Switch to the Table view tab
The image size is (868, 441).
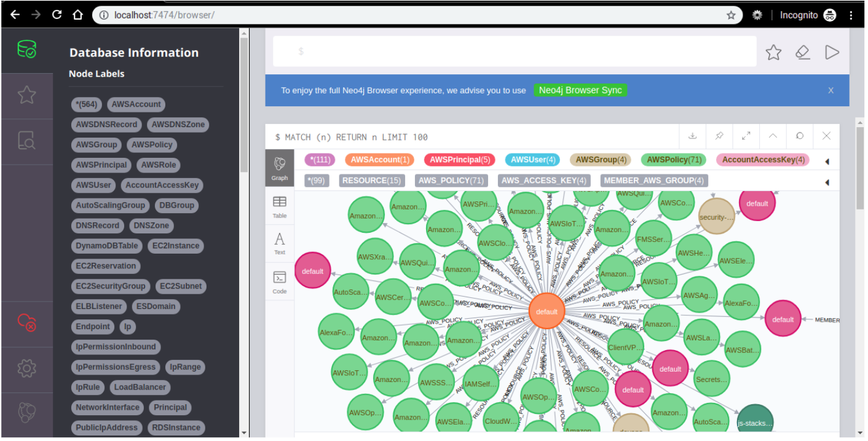280,207
